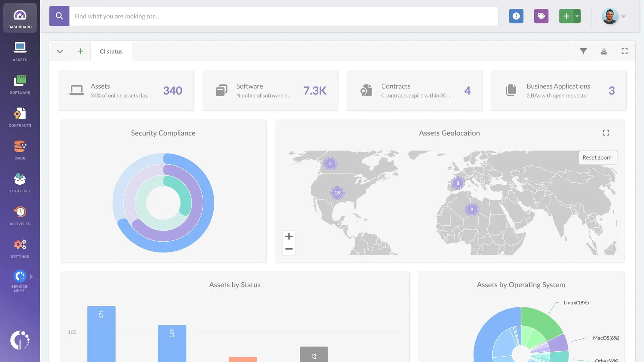Select the CI status tab
644x362 pixels.
(x=111, y=51)
